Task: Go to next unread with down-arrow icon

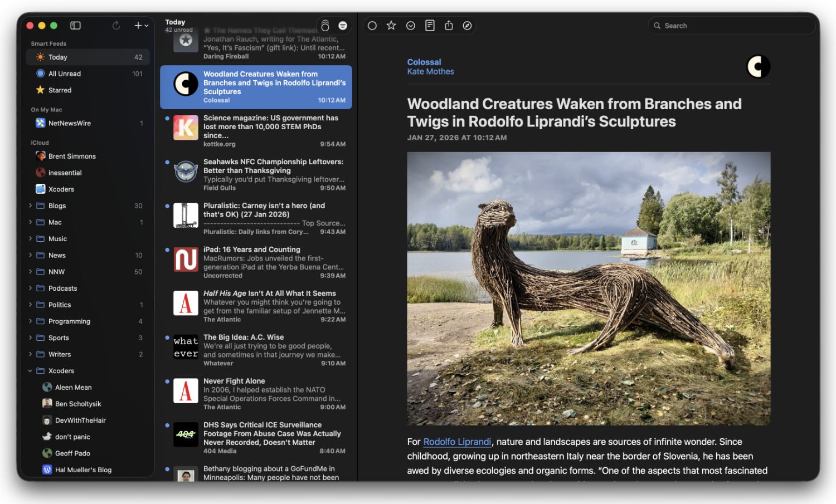Action: (411, 26)
